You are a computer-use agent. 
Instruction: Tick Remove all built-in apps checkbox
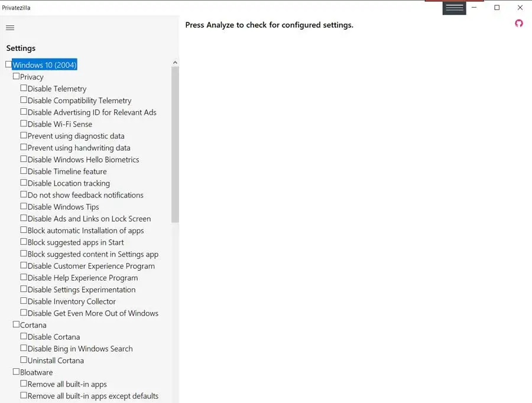click(x=24, y=383)
